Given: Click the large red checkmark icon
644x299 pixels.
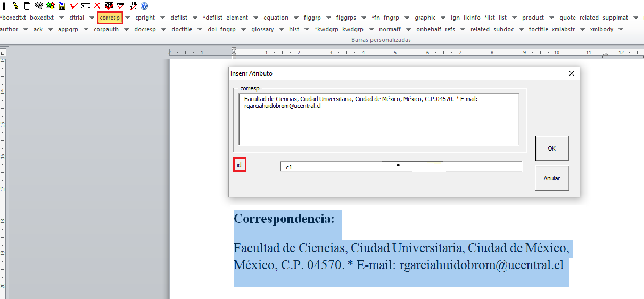Looking at the screenshot, I should pyautogui.click(x=73, y=5).
